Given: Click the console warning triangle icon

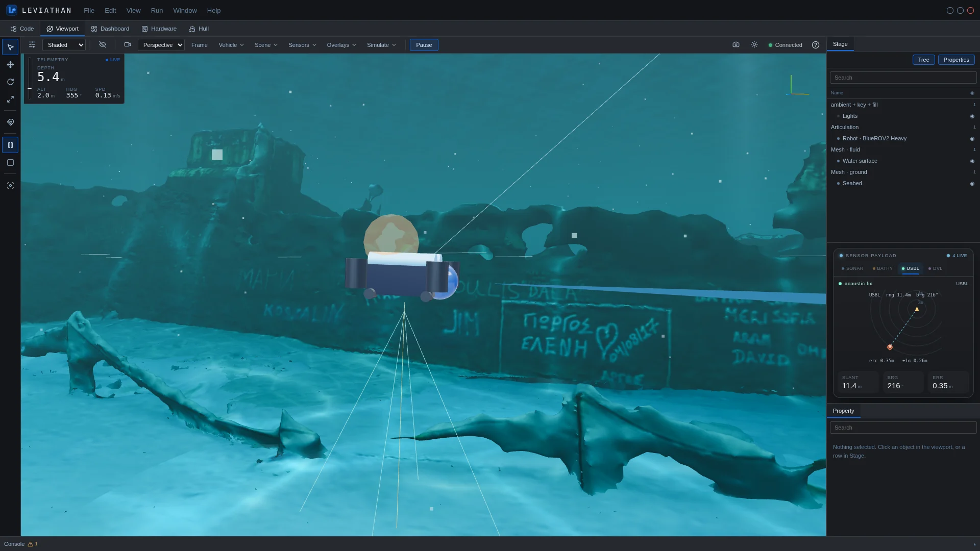Looking at the screenshot, I should coord(31,544).
